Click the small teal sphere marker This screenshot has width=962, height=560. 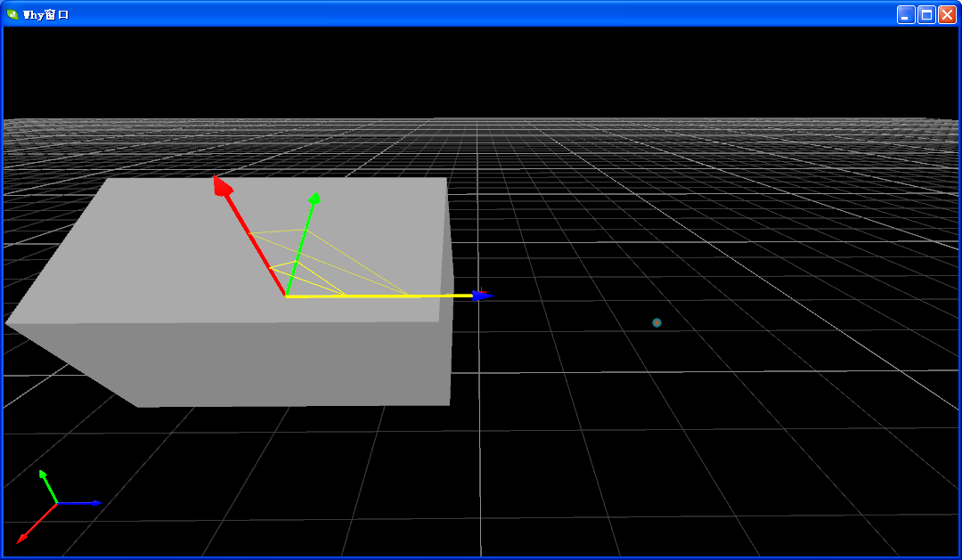656,322
